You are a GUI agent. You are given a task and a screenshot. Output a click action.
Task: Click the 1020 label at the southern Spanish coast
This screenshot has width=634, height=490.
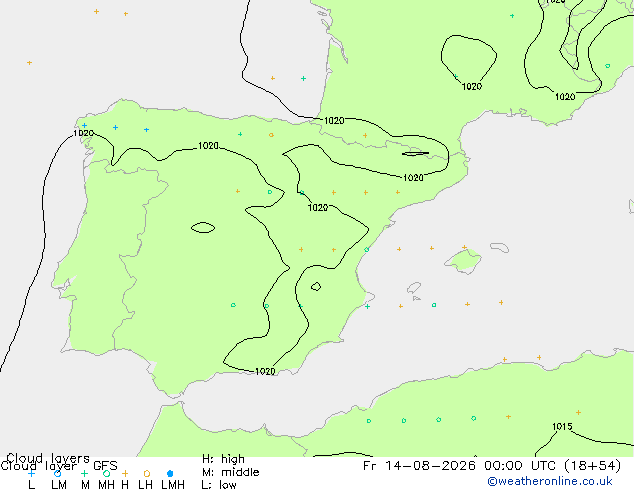pos(265,371)
